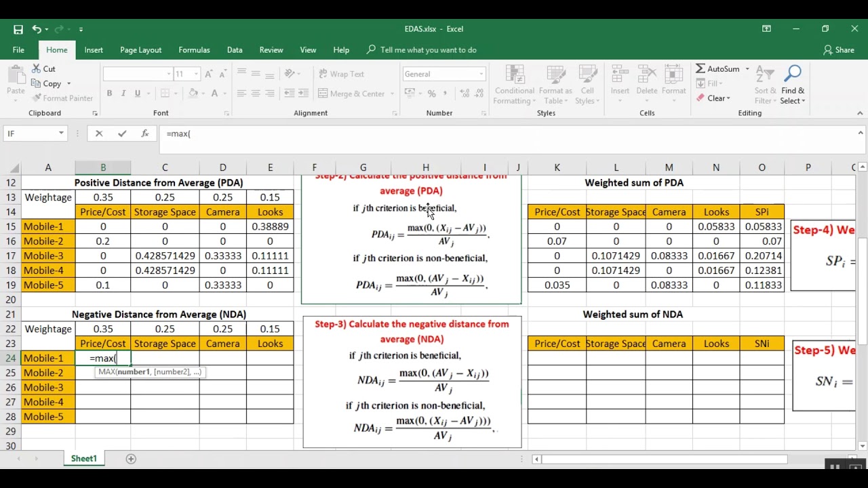868x488 pixels.
Task: Click the Increase Font Size icon
Action: pos(209,74)
